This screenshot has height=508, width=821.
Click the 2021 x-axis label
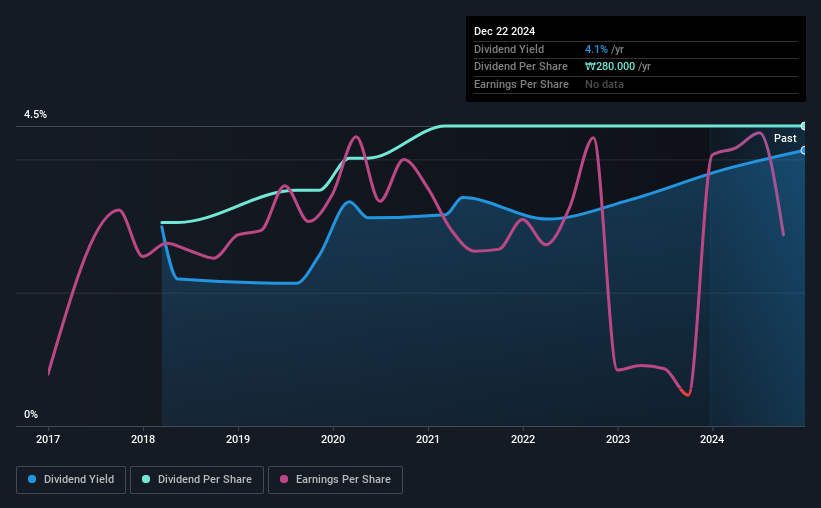point(428,439)
